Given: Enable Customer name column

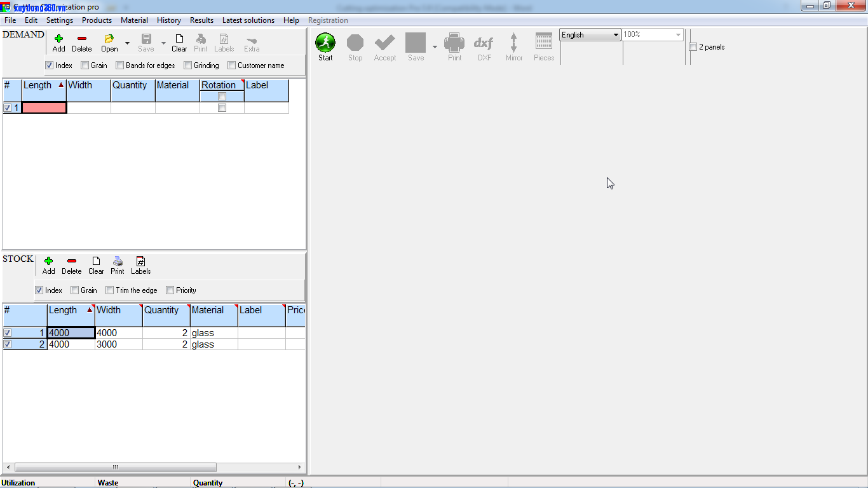Looking at the screenshot, I should click(231, 65).
